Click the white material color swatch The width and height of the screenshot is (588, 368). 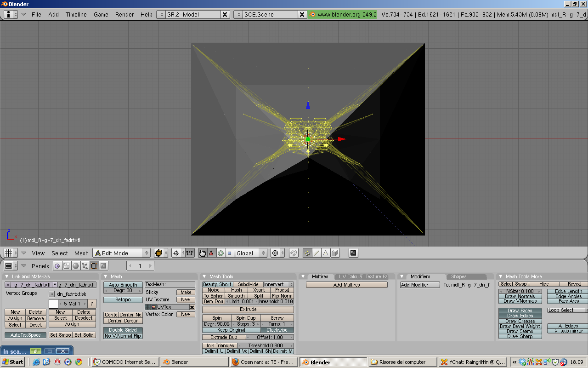coord(53,304)
